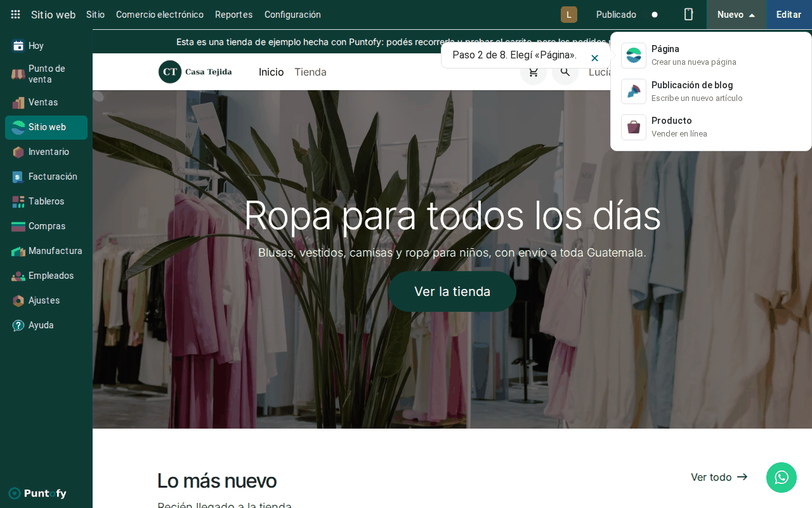Open the apps grid icon

coord(15,15)
